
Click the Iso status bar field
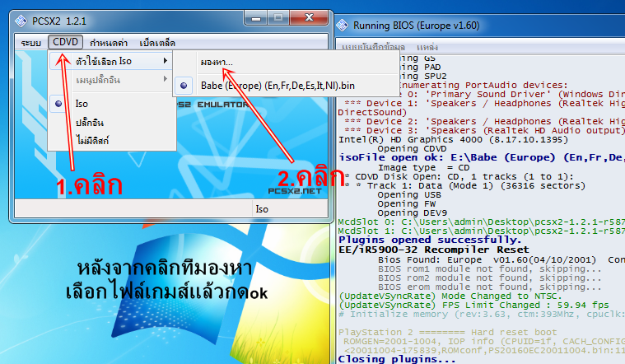point(290,209)
